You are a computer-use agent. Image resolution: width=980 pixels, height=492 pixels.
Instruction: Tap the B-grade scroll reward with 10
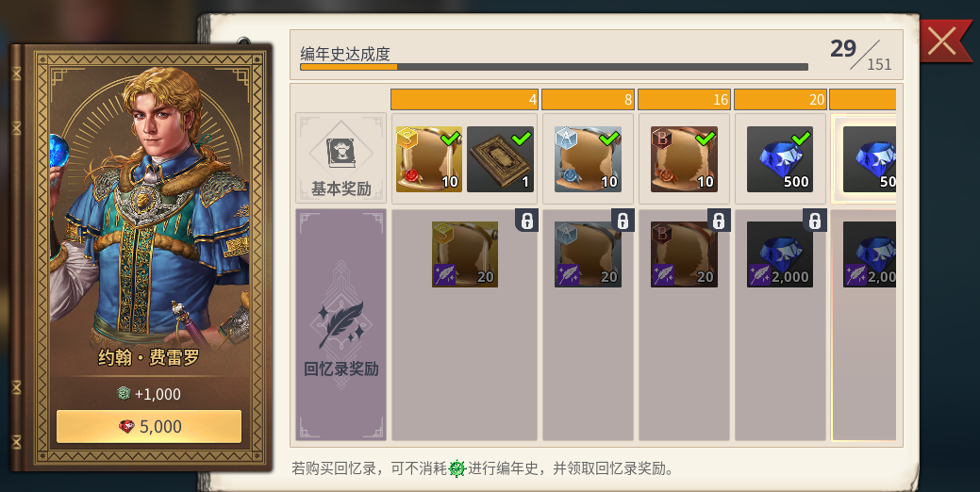pyautogui.click(x=684, y=159)
